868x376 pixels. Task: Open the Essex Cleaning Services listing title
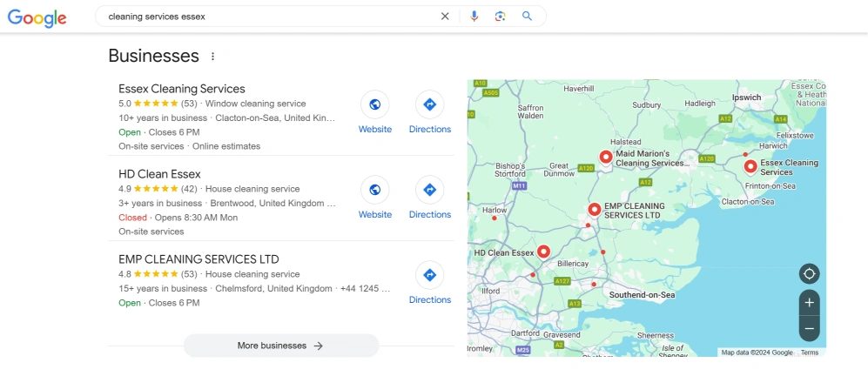pos(182,89)
